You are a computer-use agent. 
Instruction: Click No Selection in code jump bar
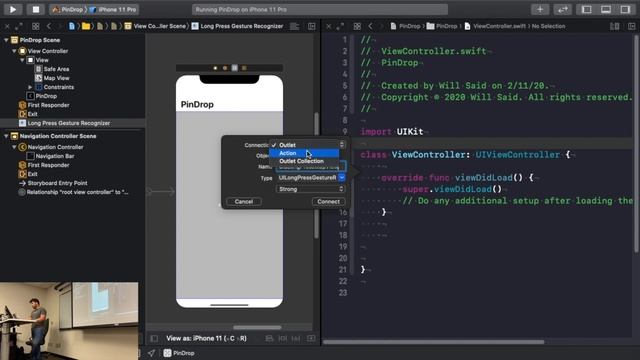pos(549,26)
